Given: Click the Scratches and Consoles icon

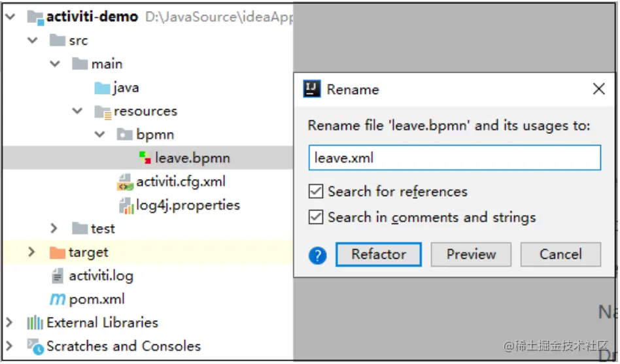Looking at the screenshot, I should click(x=35, y=346).
